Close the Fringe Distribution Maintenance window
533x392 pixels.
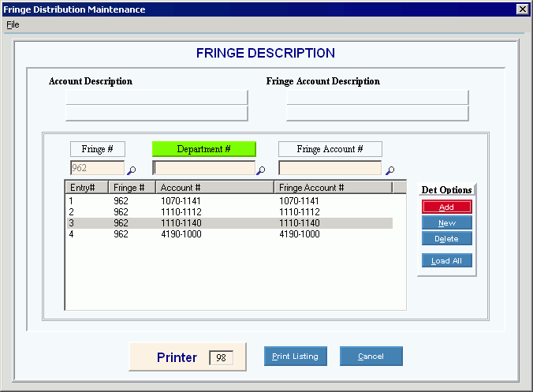522,9
